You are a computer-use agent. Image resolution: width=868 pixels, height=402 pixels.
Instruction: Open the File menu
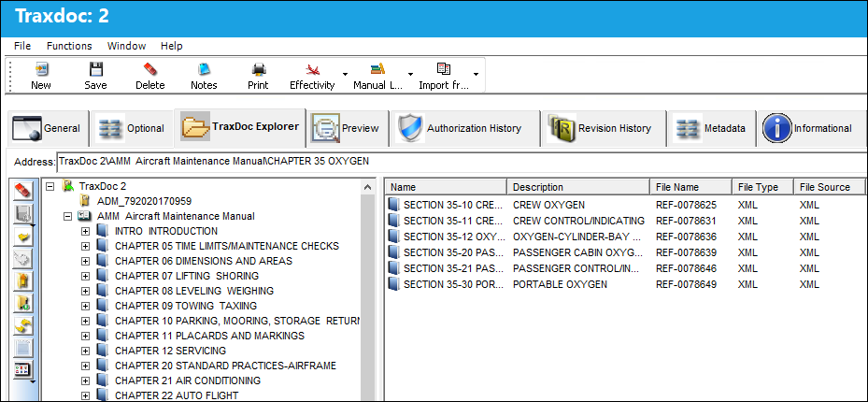22,46
